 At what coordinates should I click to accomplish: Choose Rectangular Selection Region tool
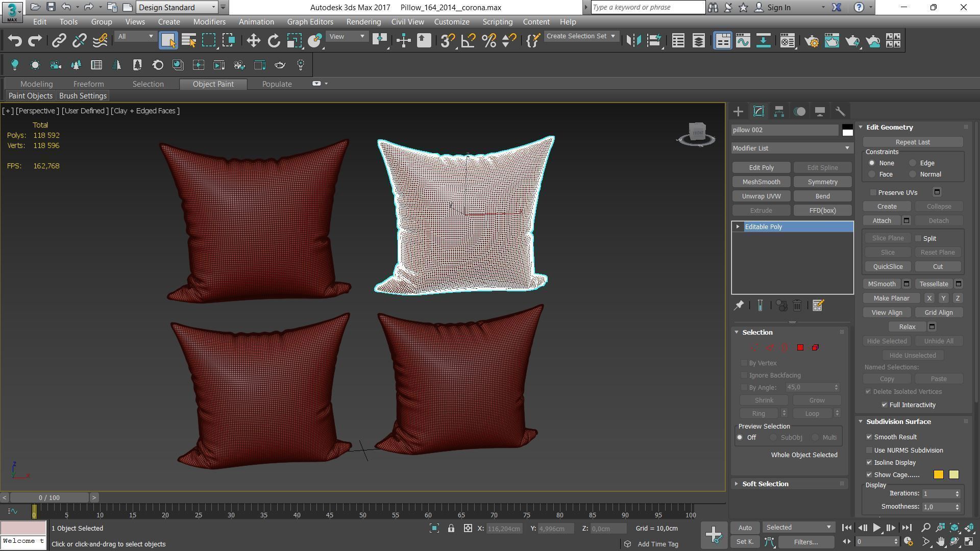click(209, 41)
